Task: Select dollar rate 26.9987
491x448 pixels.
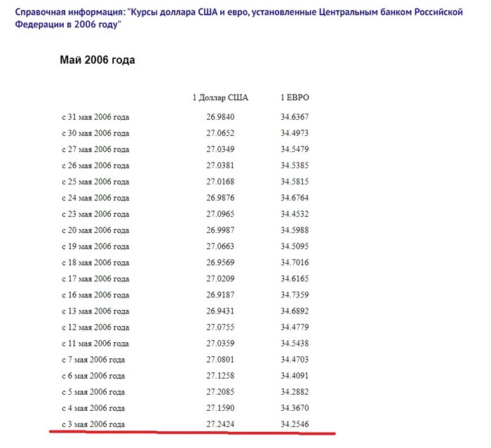Action: point(220,231)
